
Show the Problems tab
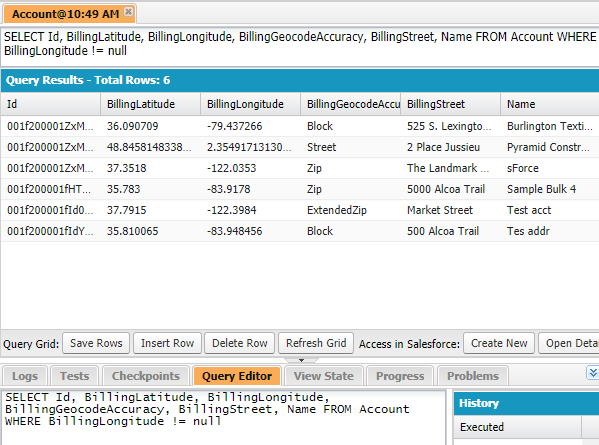(473, 376)
